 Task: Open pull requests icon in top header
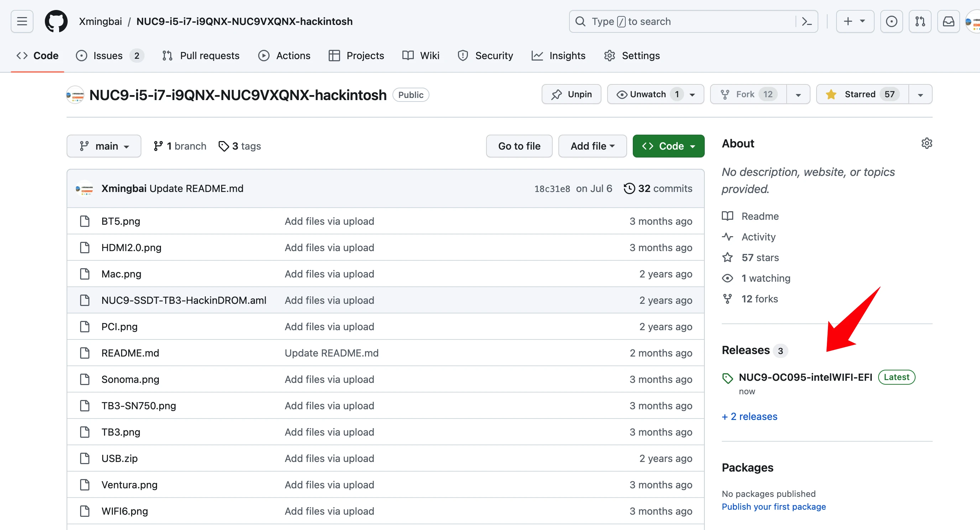[920, 21]
